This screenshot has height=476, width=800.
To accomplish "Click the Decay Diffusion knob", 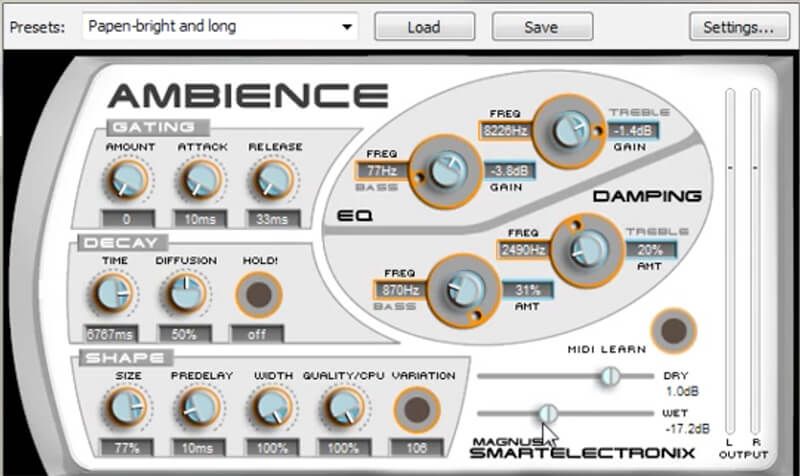I will [185, 294].
